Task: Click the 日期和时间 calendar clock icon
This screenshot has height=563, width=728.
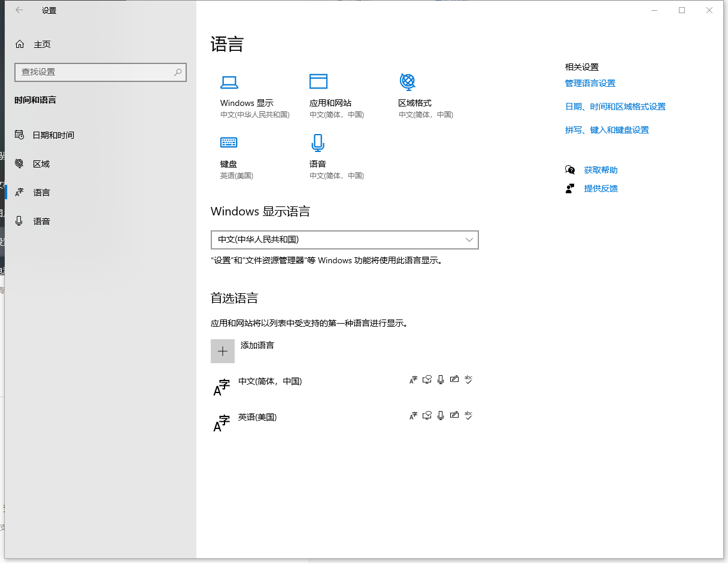Action: [x=20, y=135]
